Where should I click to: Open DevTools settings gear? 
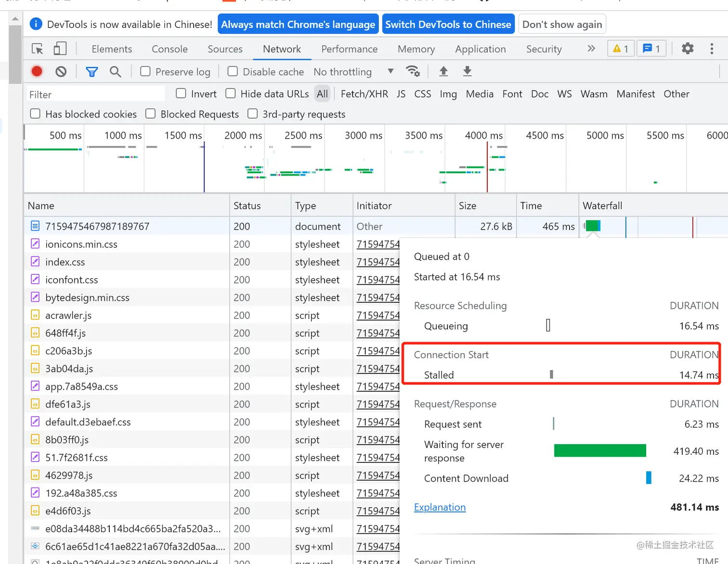[x=688, y=48]
